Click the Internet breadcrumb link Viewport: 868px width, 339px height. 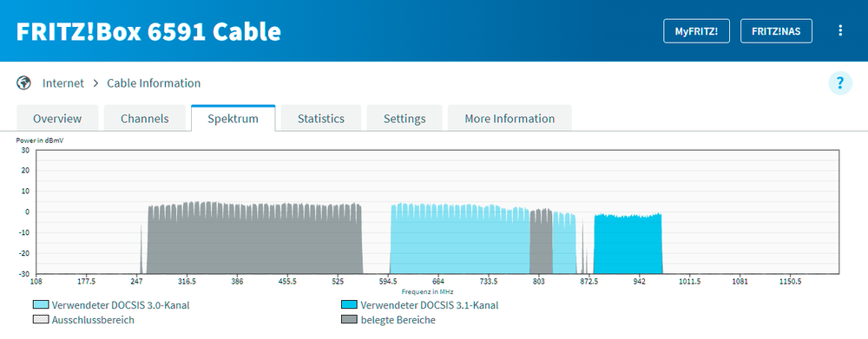click(63, 83)
